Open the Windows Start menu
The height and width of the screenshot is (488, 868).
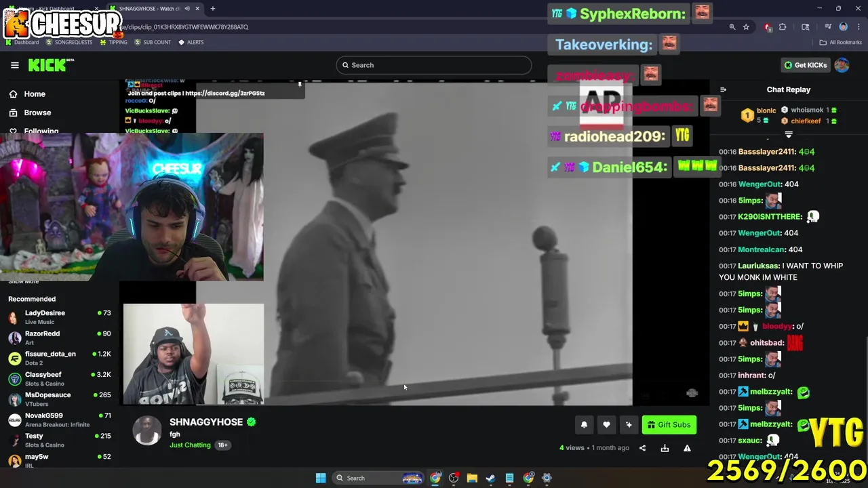pos(321,478)
